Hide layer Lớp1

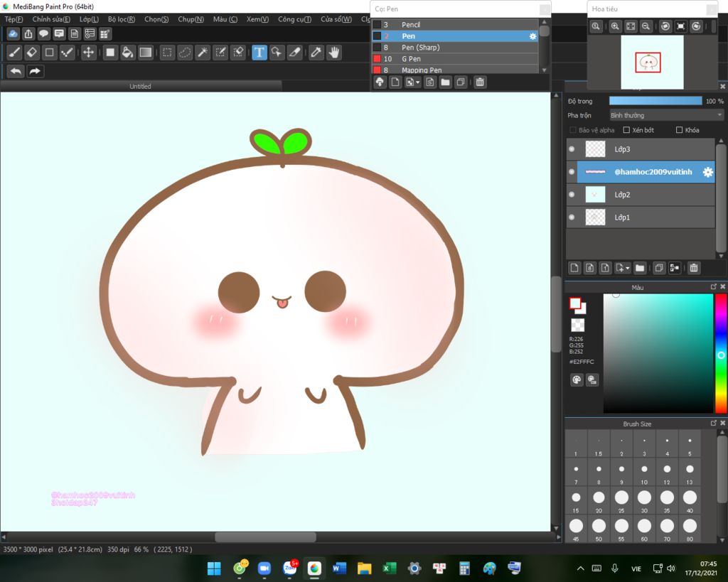pos(572,217)
